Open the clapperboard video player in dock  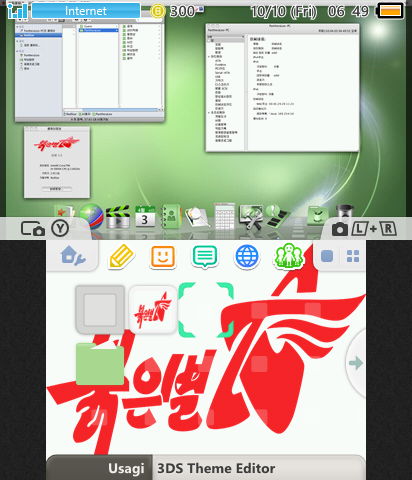pyautogui.click(x=118, y=217)
